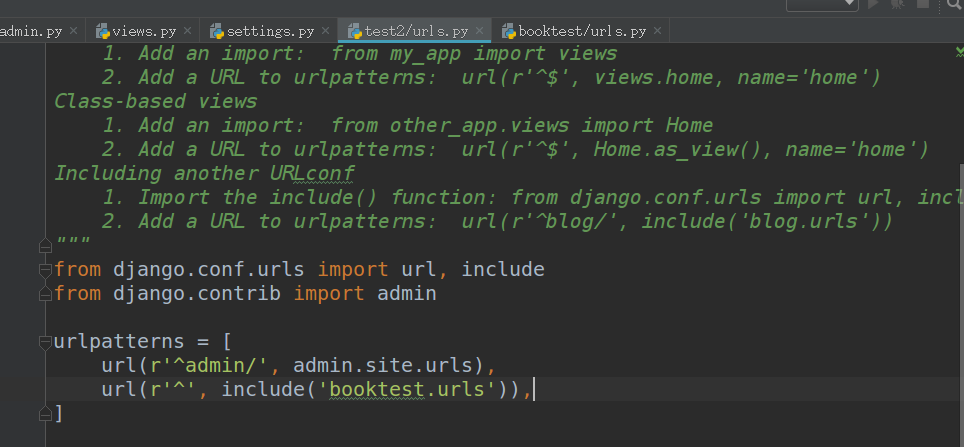Click the word 'include' in the import line
Image resolution: width=964 pixels, height=447 pixels.
click(503, 269)
